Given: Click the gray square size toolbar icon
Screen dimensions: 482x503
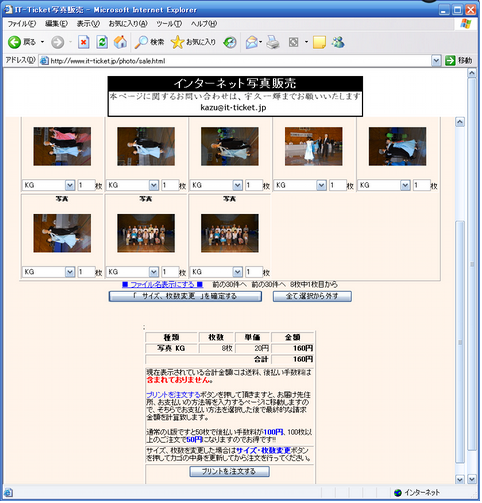Looking at the screenshot, I should [x=293, y=42].
